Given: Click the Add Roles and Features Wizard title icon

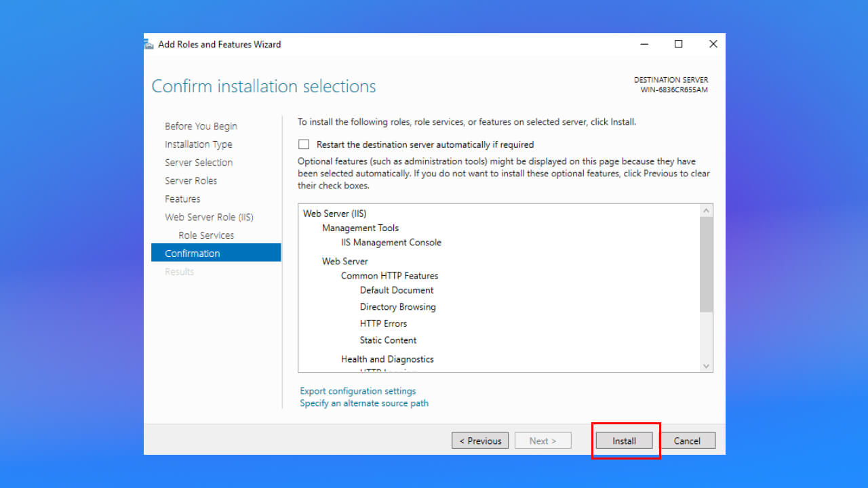Looking at the screenshot, I should click(149, 44).
